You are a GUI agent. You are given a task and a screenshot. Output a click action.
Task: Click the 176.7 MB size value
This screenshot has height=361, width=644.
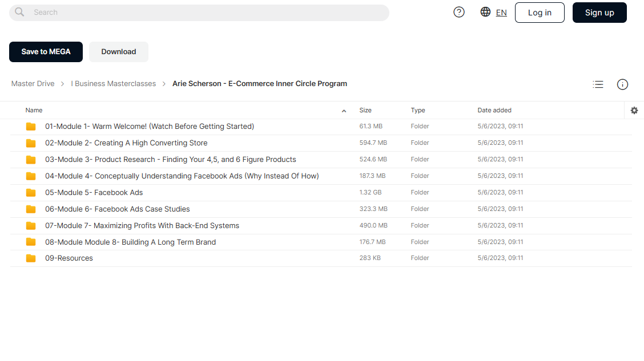[x=372, y=242]
